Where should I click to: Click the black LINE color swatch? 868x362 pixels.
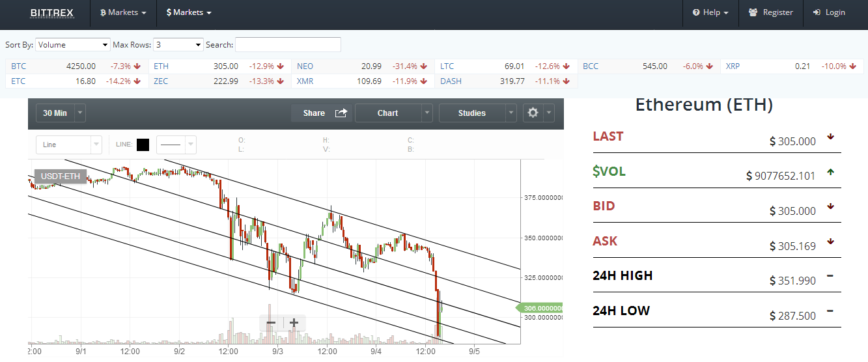tap(143, 145)
